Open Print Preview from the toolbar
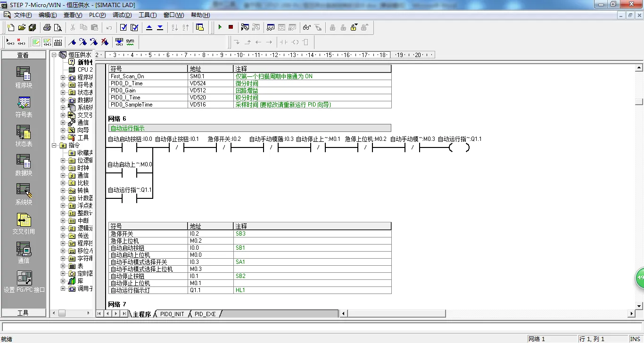Image resolution: width=644 pixels, height=343 pixels. click(58, 27)
